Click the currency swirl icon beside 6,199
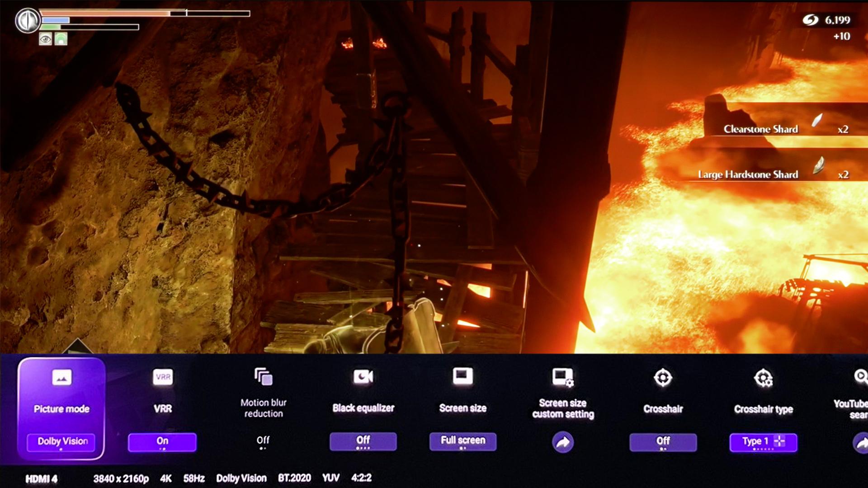Screen dimensions: 868x488 pos(811,20)
